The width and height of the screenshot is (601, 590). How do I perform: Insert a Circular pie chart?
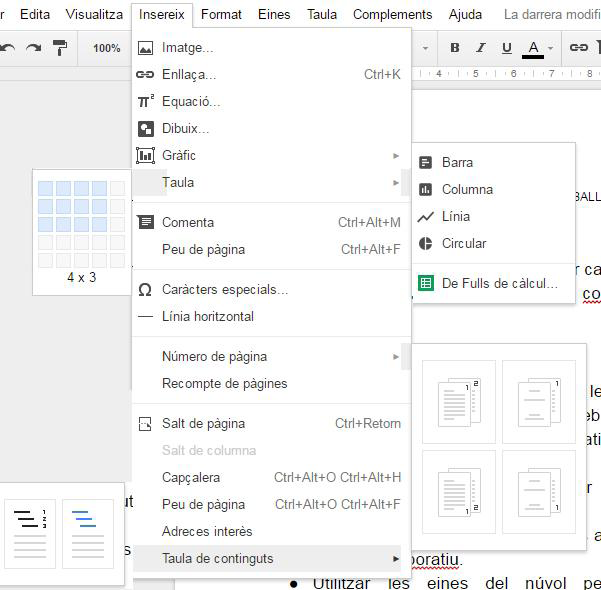tap(463, 243)
